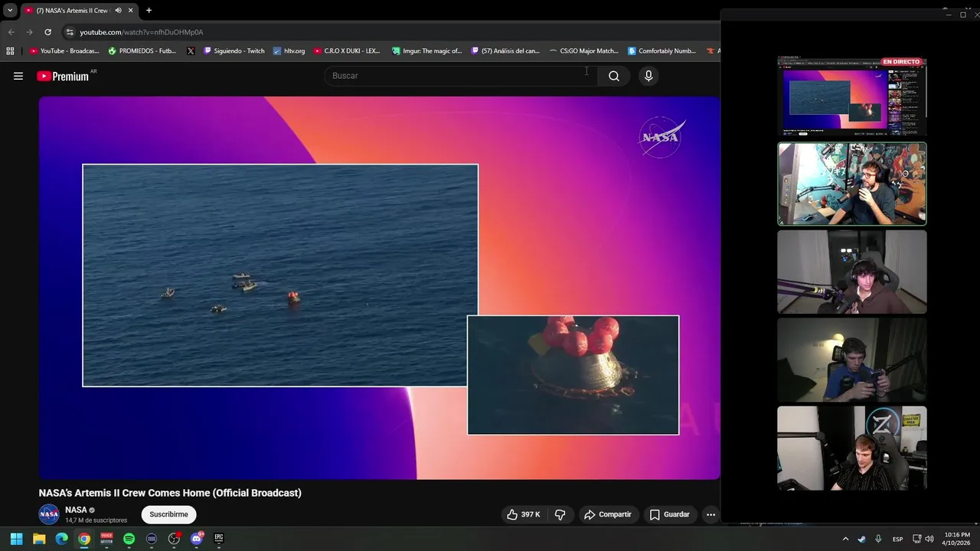The image size is (980, 551).
Task: Click the search magnifier button
Action: (x=614, y=76)
